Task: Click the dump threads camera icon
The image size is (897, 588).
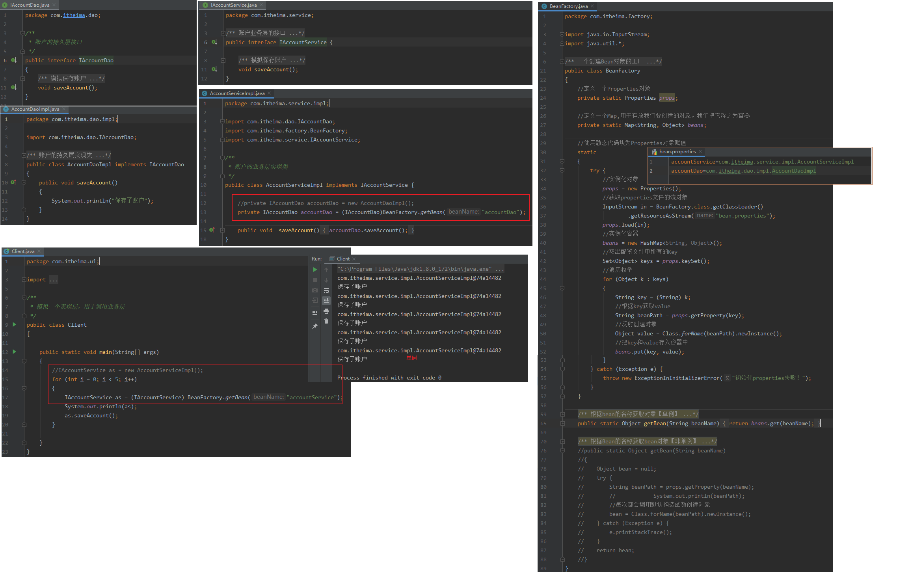Action: [315, 290]
